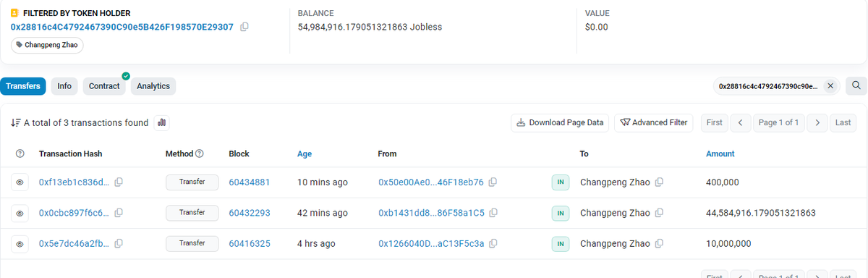This screenshot has height=278, width=868.
Task: Click Changpeng Zhao recipient in 10,000,000 row
Action: click(x=615, y=244)
